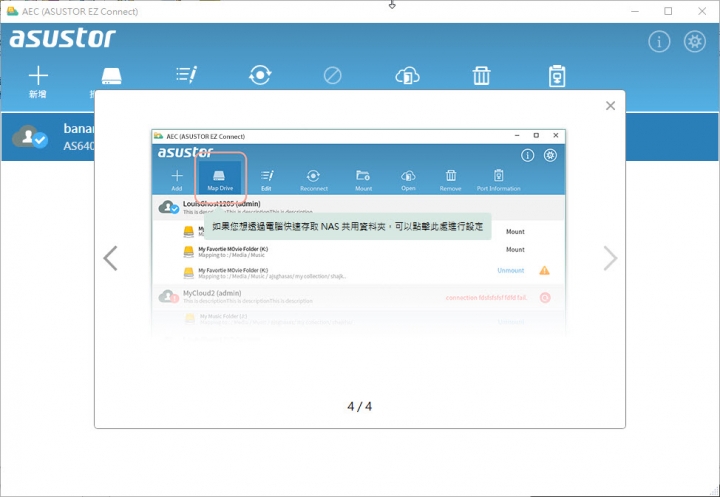This screenshot has width=720, height=497.
Task: Go to previous tutorial slide arrow
Action: tap(110, 258)
